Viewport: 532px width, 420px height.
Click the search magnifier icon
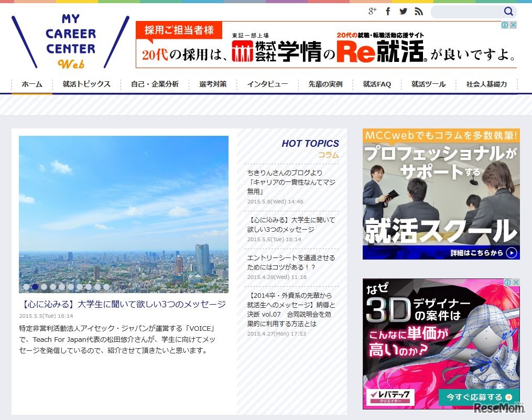(508, 11)
